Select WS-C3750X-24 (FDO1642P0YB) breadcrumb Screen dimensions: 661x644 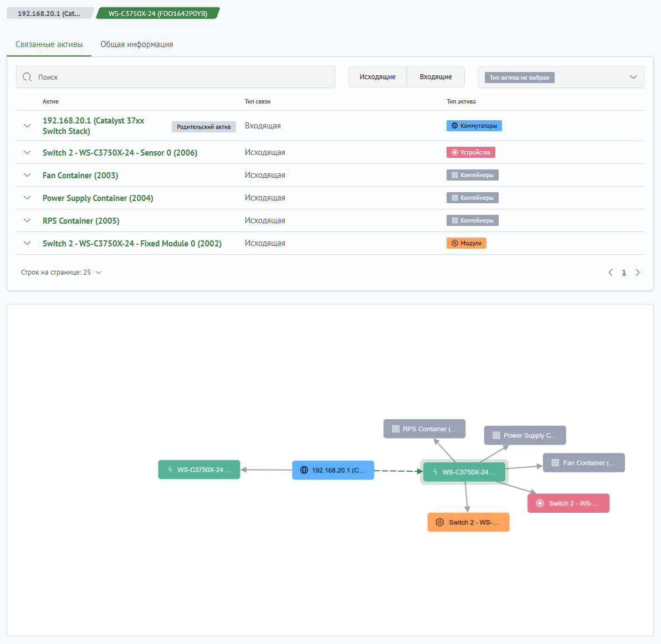click(158, 13)
